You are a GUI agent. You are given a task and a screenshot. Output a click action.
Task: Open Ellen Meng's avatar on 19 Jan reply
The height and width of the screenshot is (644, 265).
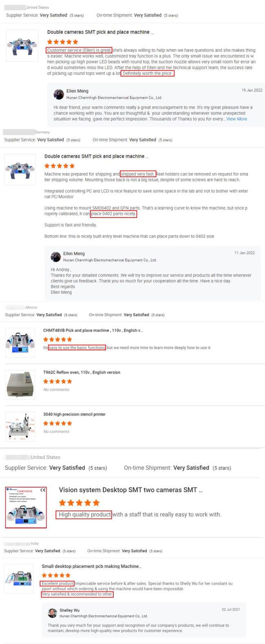(58, 95)
